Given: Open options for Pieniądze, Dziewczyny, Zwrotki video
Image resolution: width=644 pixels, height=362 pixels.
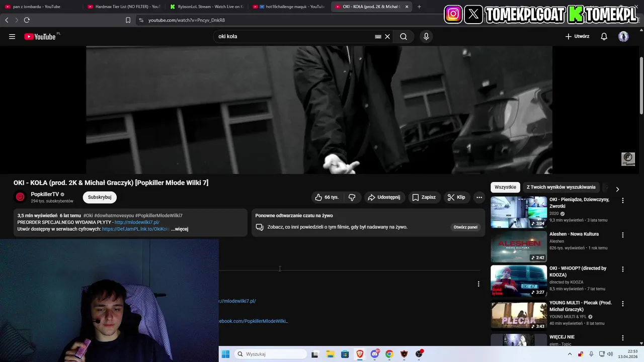Looking at the screenshot, I should [623, 200].
